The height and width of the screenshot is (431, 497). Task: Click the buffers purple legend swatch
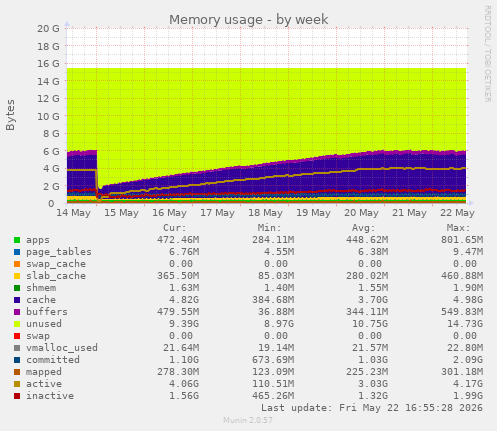(17, 312)
